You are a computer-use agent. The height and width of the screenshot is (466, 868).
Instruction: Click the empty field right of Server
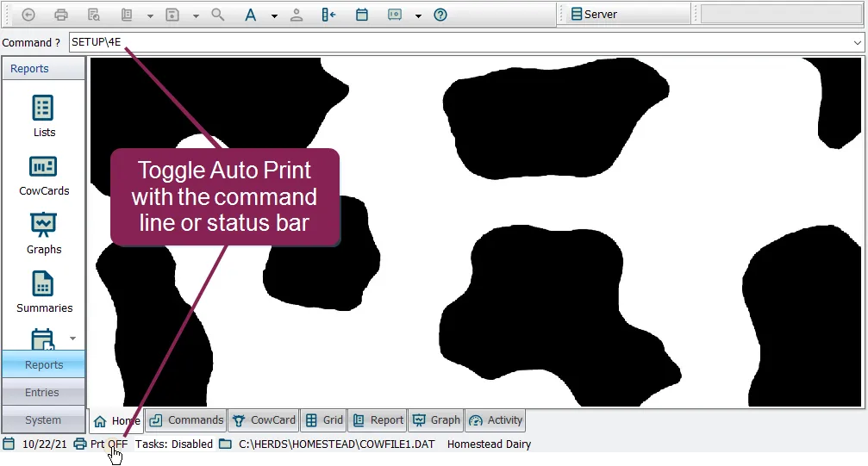point(781,15)
